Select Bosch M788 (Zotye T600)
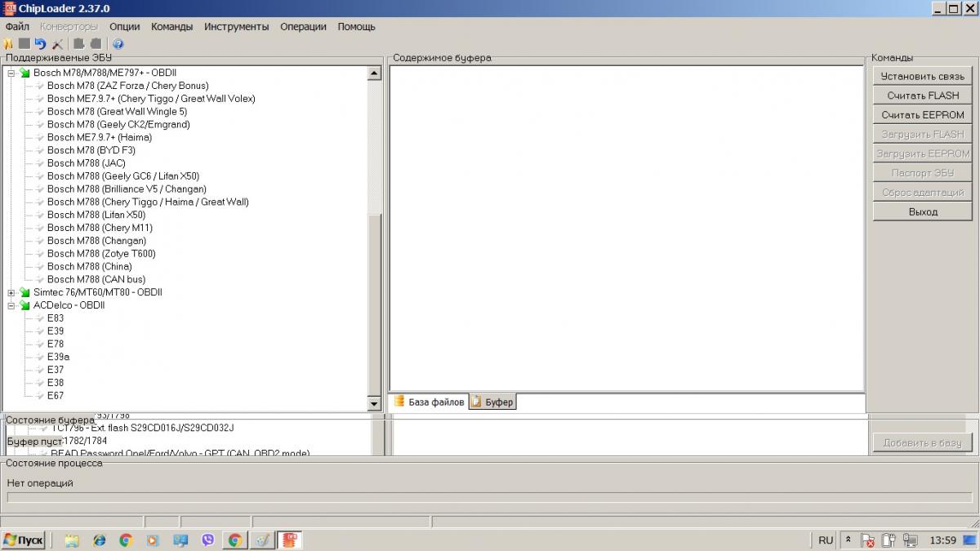Screen dimensions: 980x551 click(x=101, y=254)
